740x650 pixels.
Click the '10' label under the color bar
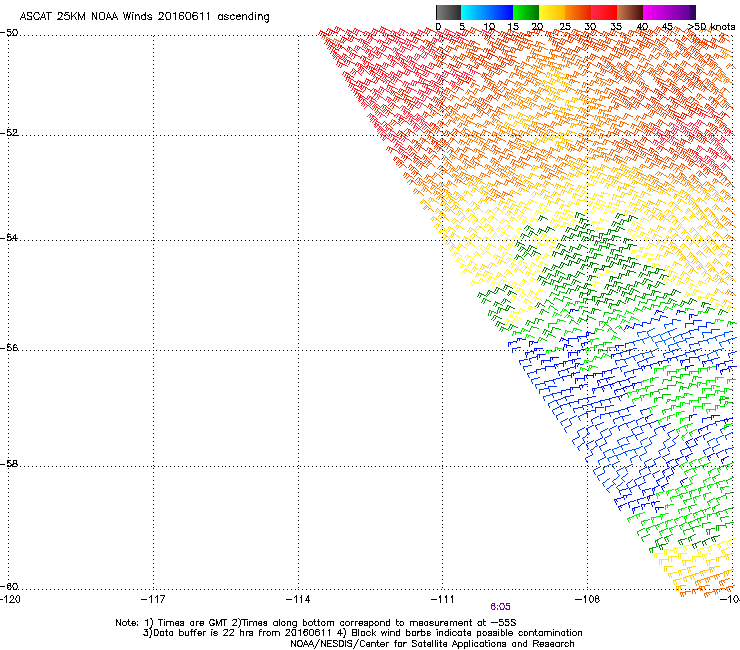tap(489, 27)
